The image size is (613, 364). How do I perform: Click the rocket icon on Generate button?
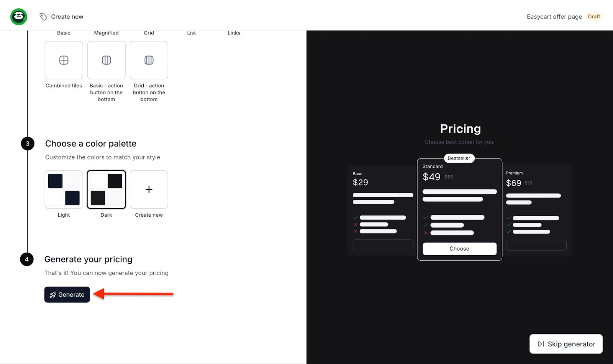[53, 295]
